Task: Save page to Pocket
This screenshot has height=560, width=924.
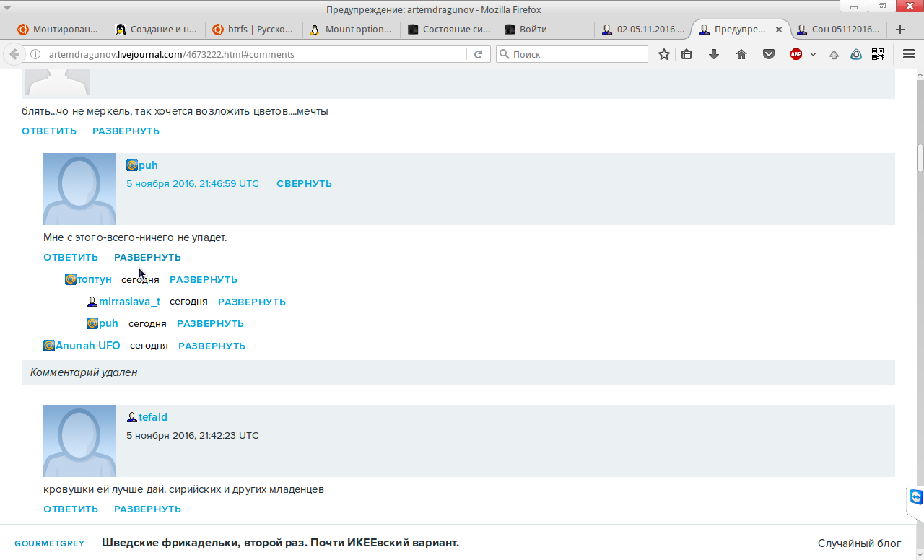Action: [x=769, y=54]
